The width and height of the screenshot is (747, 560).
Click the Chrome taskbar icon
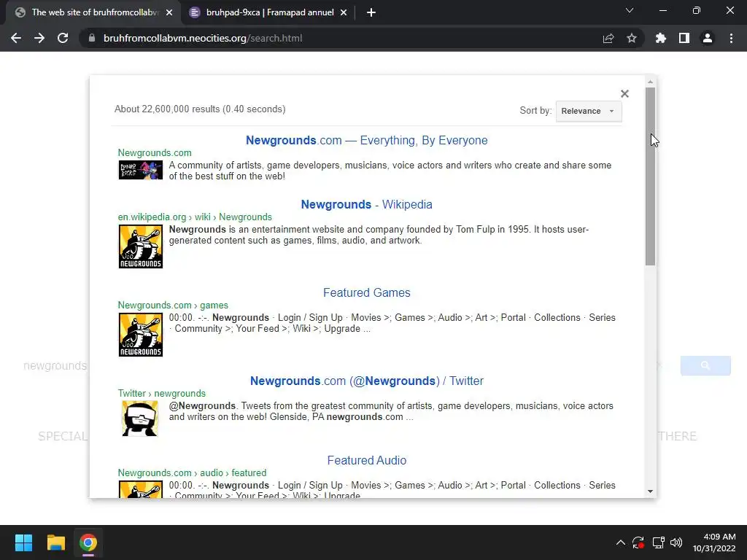(x=88, y=542)
